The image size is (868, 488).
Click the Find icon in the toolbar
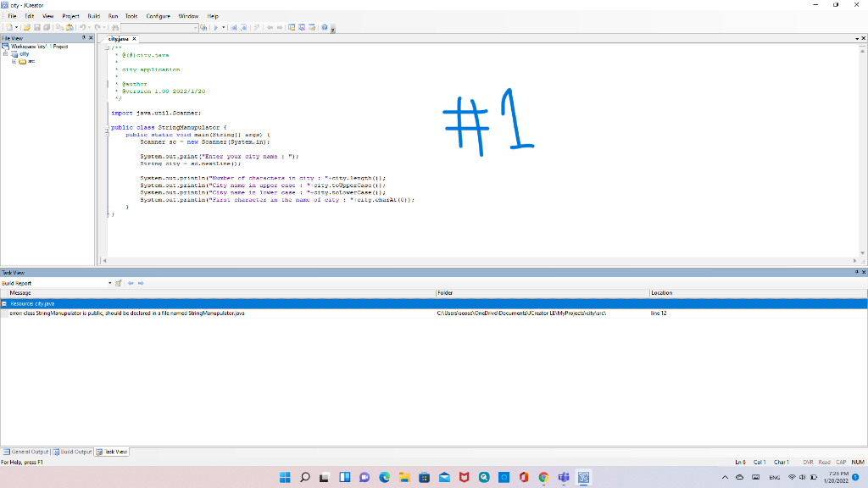[114, 27]
